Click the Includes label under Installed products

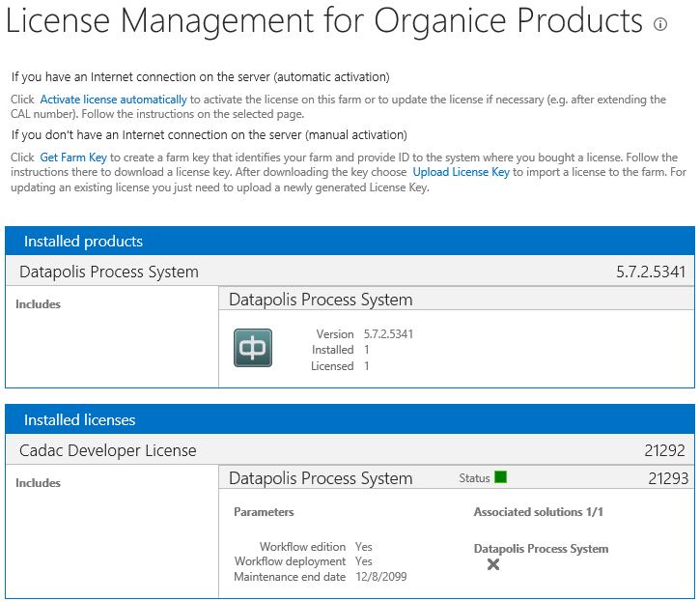(38, 304)
